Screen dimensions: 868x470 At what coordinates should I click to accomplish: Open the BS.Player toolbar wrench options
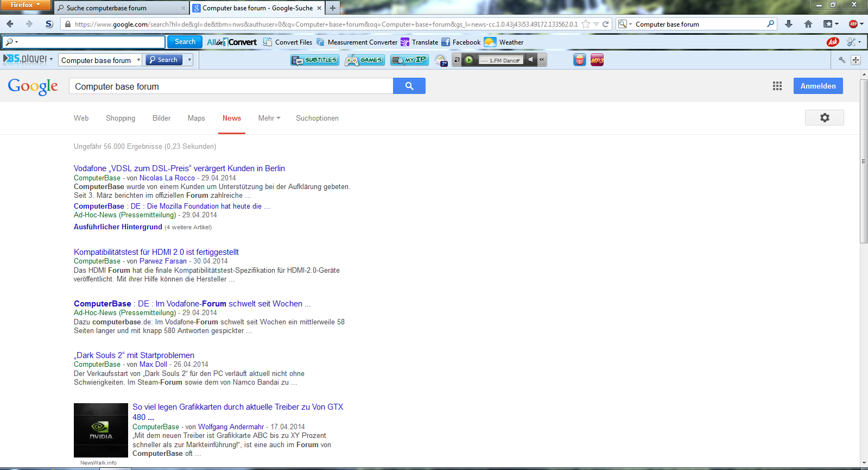pyautogui.click(x=842, y=60)
